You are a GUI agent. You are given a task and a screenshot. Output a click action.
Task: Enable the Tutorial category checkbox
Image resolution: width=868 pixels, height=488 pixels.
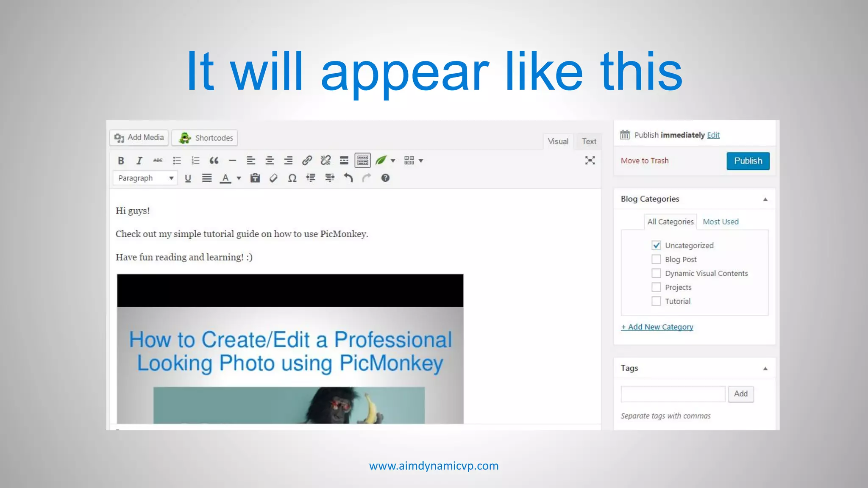[x=656, y=301]
